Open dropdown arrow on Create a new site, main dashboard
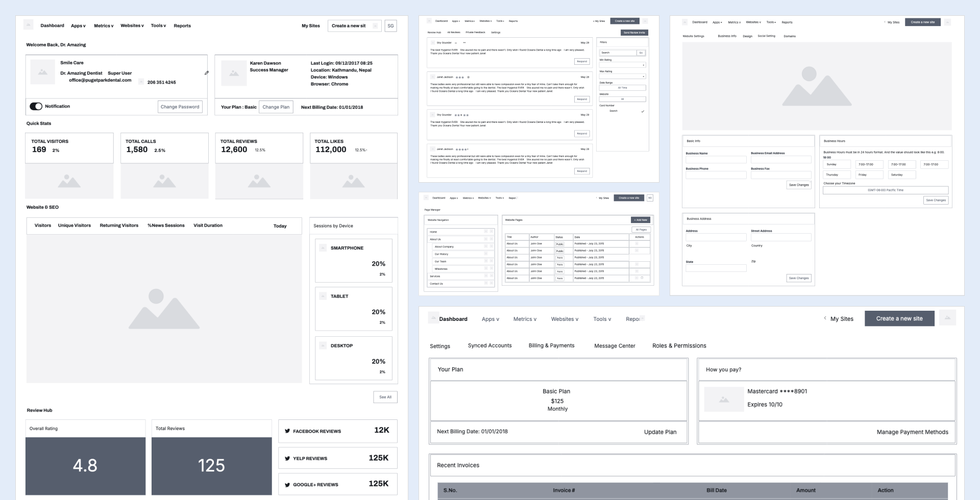 [376, 26]
